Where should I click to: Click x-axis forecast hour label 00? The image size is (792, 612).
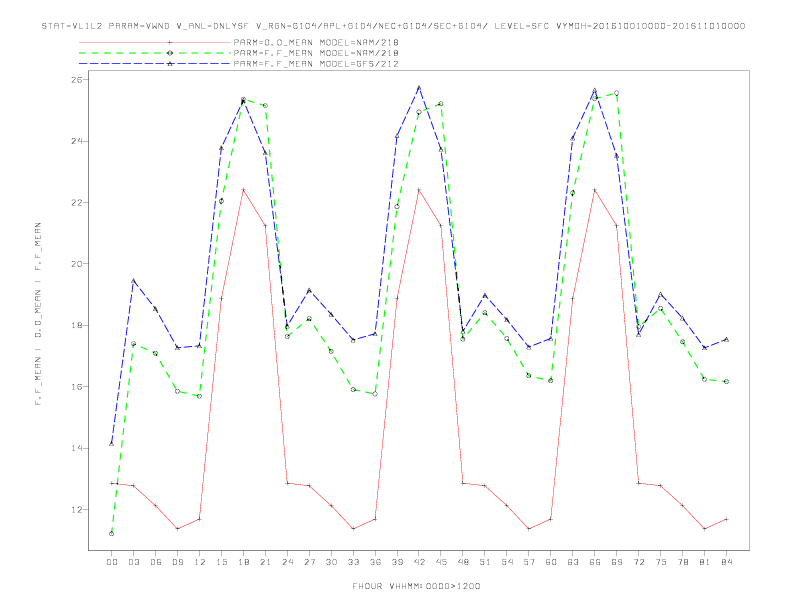tap(112, 562)
